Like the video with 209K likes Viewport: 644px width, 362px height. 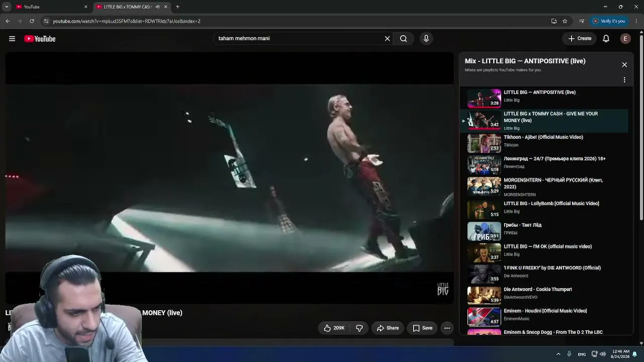click(x=334, y=328)
